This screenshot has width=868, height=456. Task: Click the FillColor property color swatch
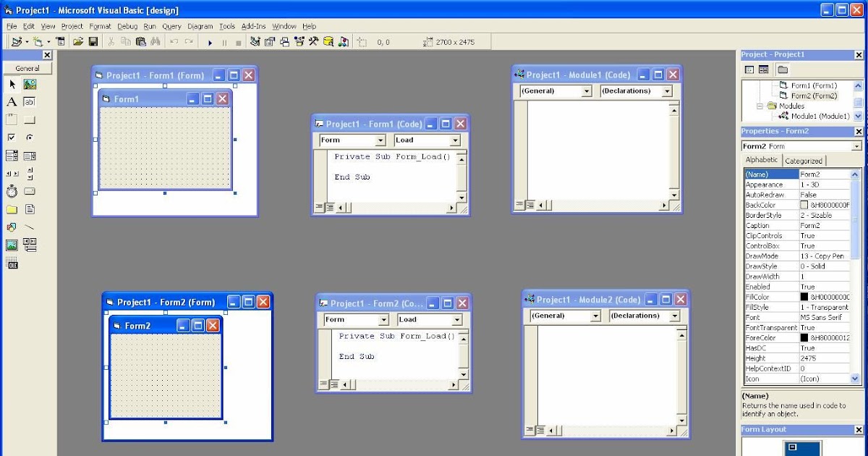(x=804, y=297)
